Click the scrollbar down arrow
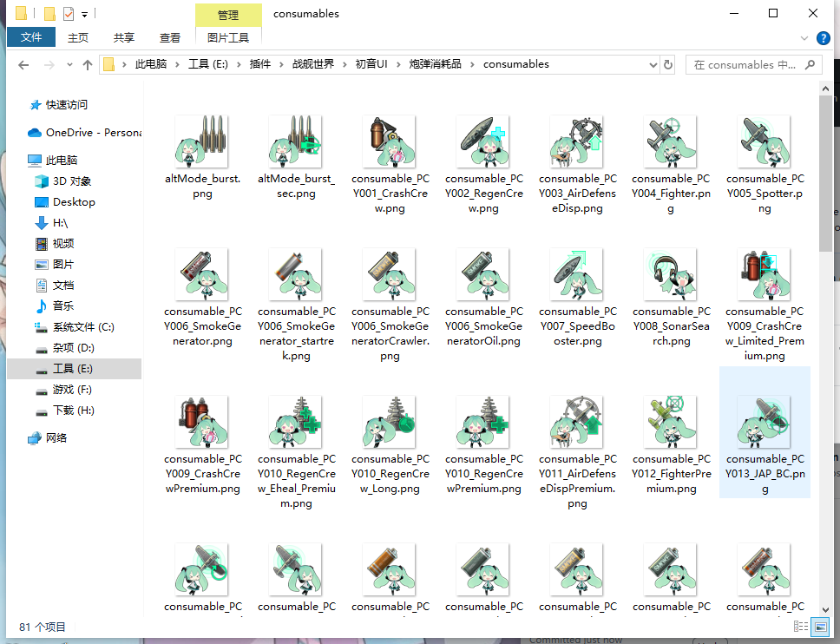Screen dimensions: 840x644 825,609
